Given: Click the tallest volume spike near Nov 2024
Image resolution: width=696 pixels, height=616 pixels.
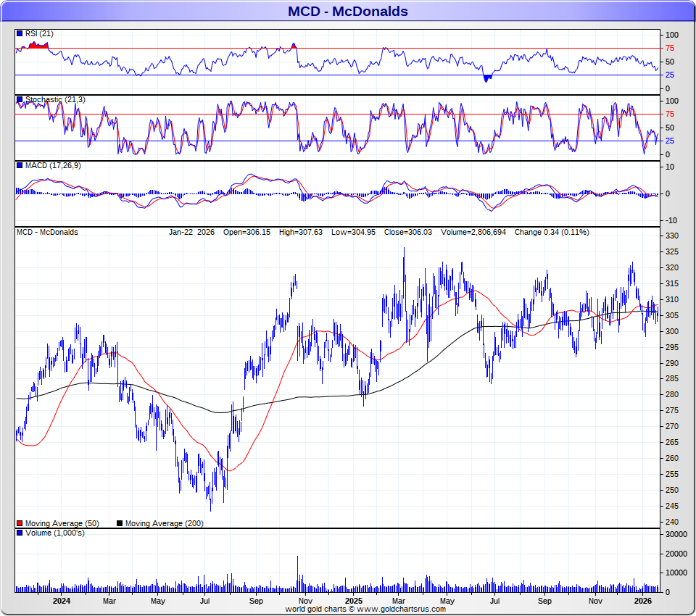Looking at the screenshot, I should point(297,574).
